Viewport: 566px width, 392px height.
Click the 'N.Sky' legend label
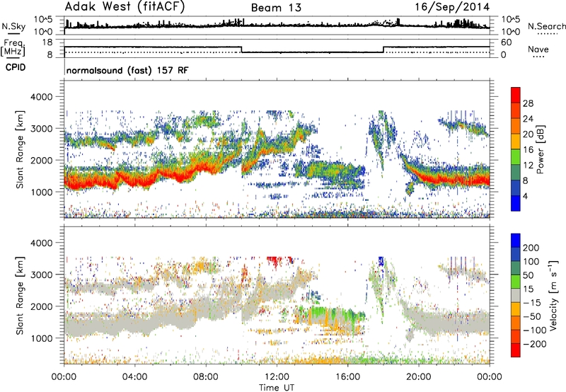[13, 26]
